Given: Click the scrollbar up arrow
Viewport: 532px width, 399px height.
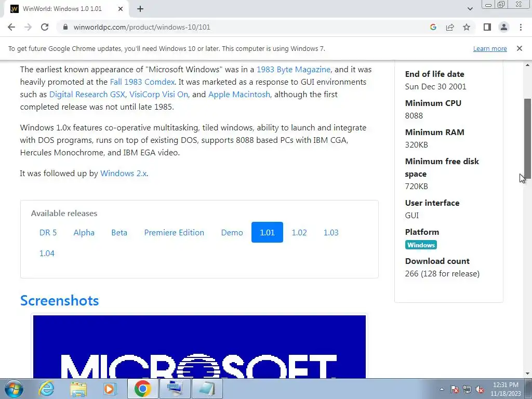Looking at the screenshot, I should (527, 65).
